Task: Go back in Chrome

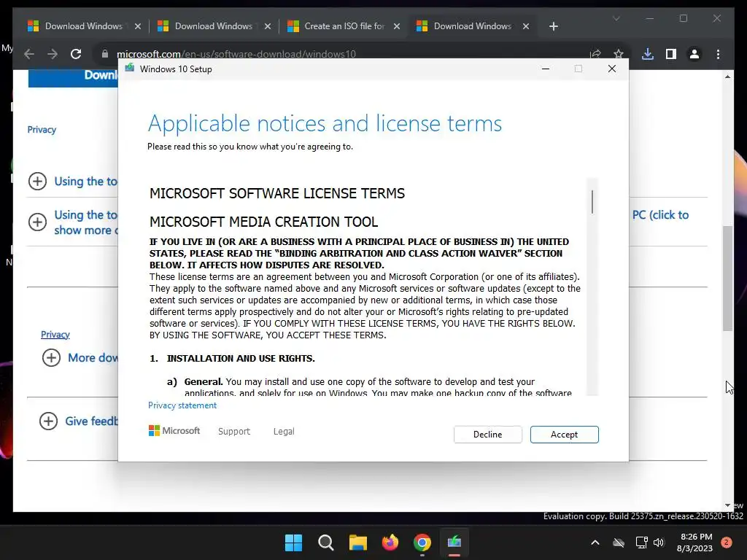Action: point(29,54)
